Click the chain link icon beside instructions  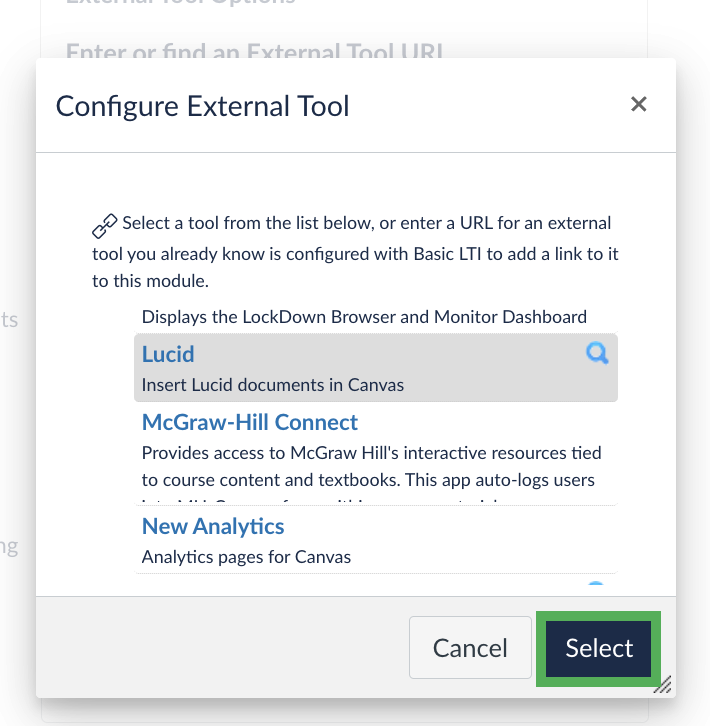104,225
